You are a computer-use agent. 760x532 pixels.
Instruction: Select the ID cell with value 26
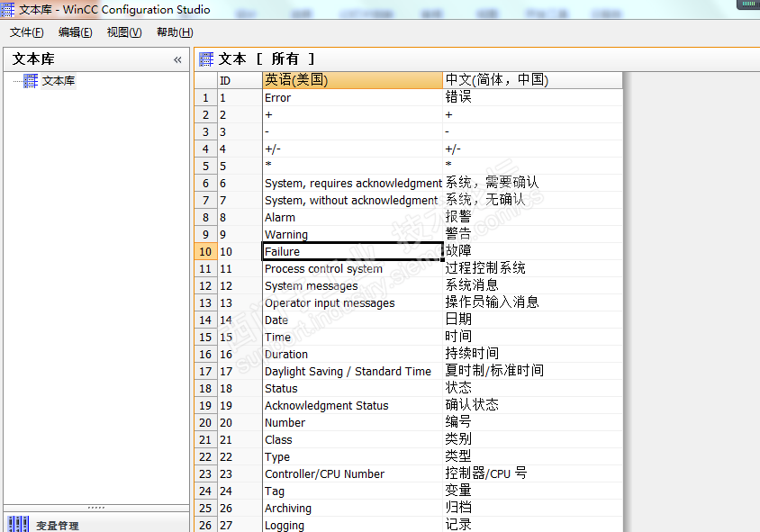click(240, 509)
